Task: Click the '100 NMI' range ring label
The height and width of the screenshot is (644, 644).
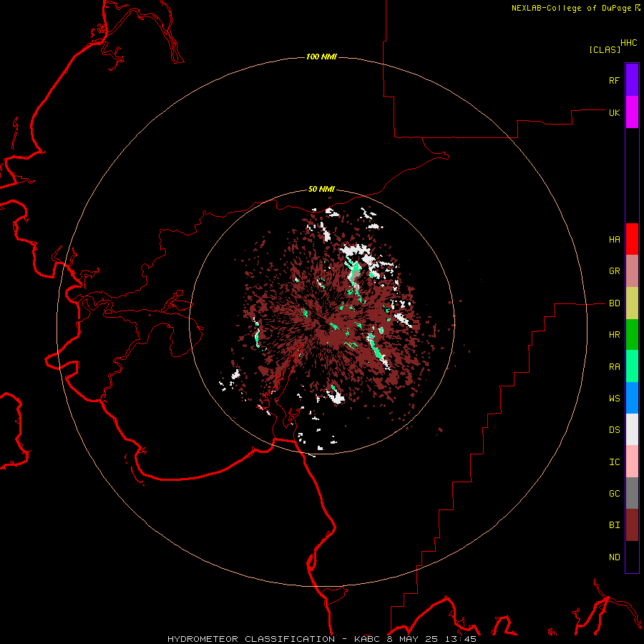Action: (321, 57)
